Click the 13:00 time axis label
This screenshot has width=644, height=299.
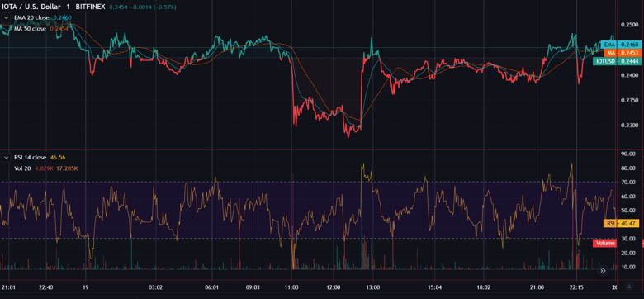373,287
